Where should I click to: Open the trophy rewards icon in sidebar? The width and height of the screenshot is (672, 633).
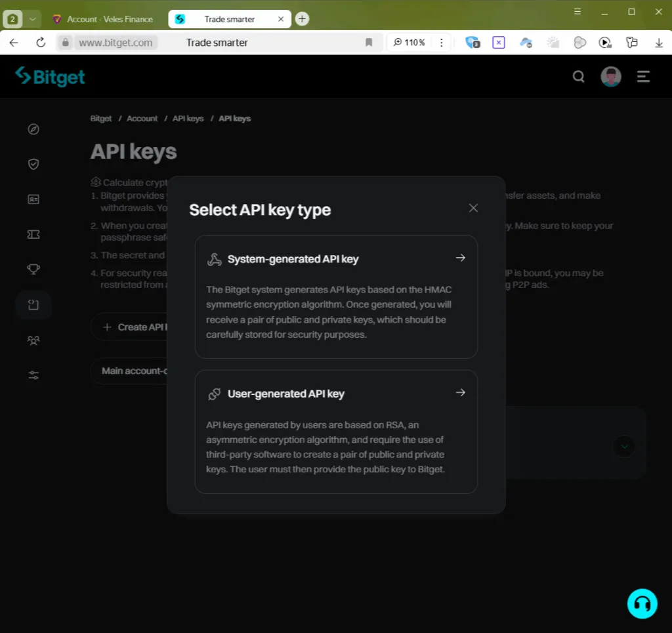coord(33,270)
